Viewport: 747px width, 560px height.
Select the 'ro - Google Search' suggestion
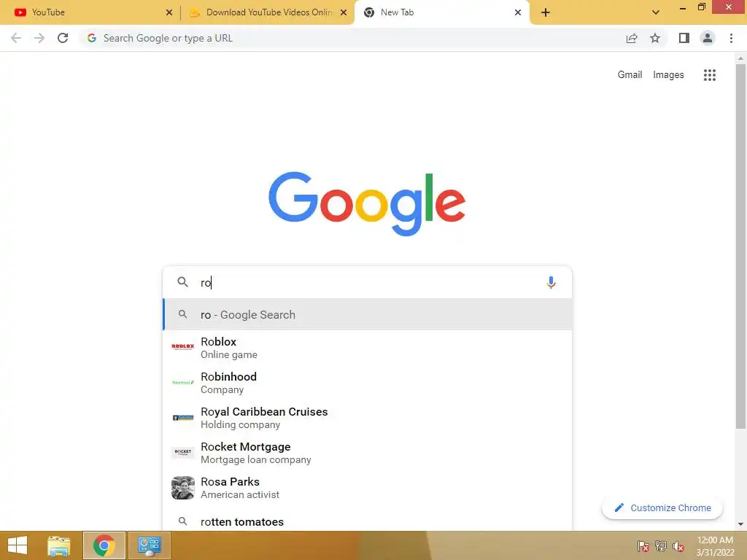tap(368, 314)
